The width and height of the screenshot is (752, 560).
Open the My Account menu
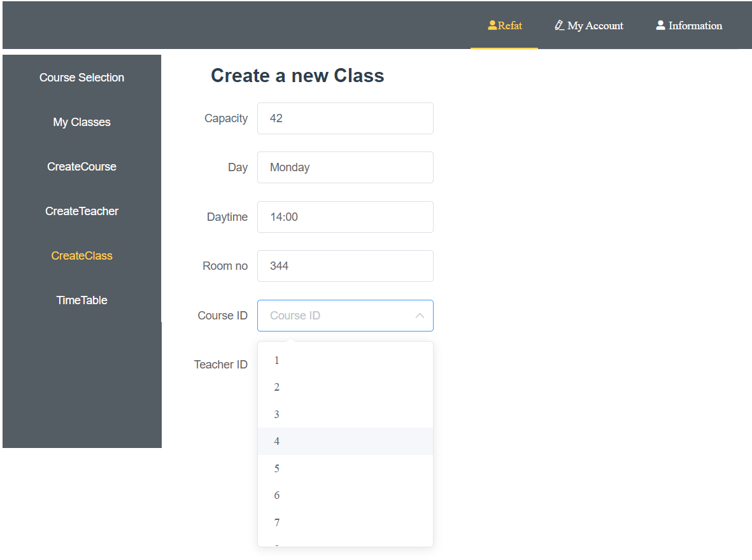click(x=589, y=25)
